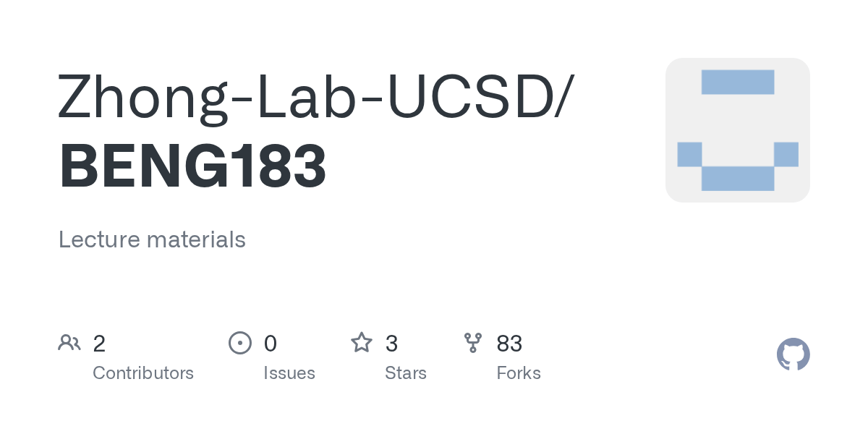Click the Contributors label
Viewport: 868px width, 434px height.
point(143,373)
